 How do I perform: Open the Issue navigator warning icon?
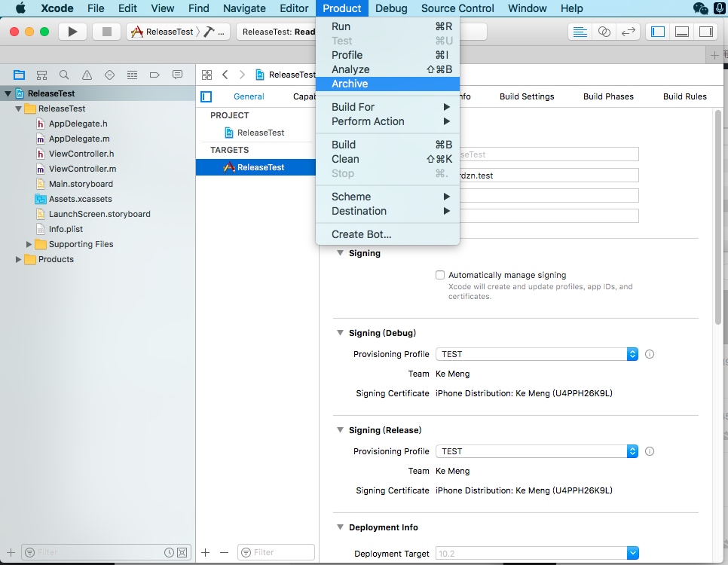click(x=87, y=75)
